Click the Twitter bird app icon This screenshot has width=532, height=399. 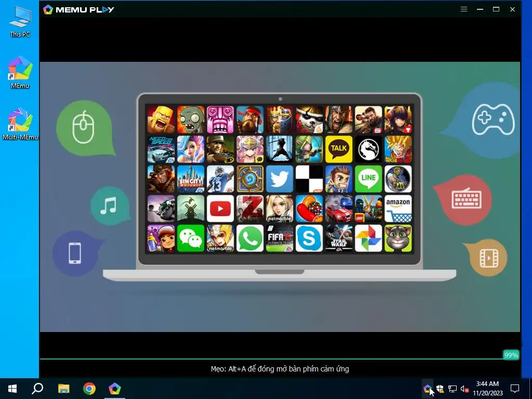280,179
